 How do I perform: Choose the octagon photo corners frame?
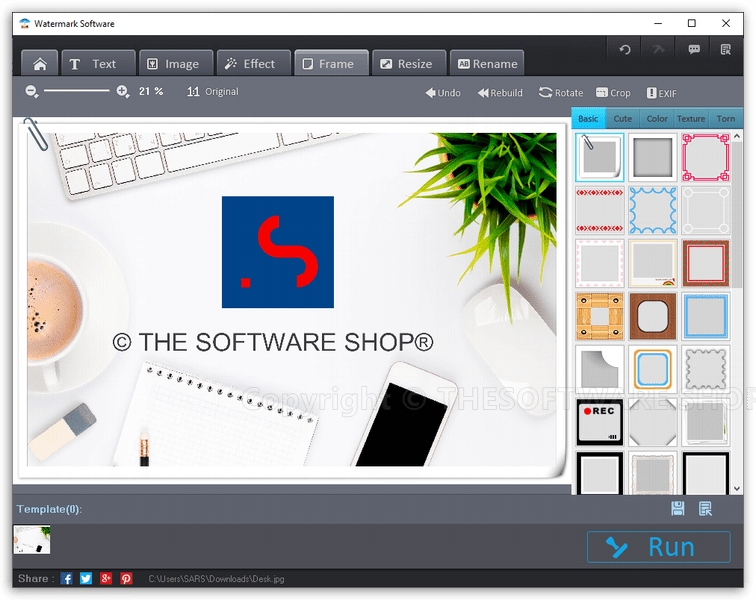coord(653,422)
